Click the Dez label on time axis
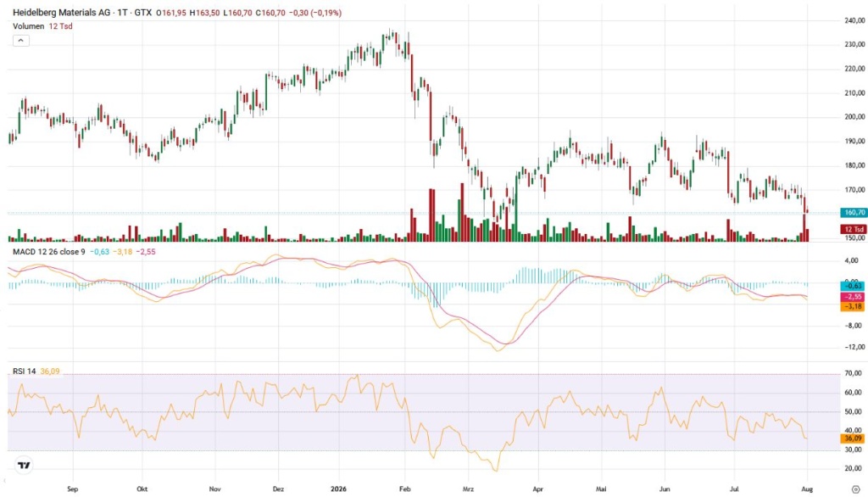The image size is (868, 497). tap(278, 489)
